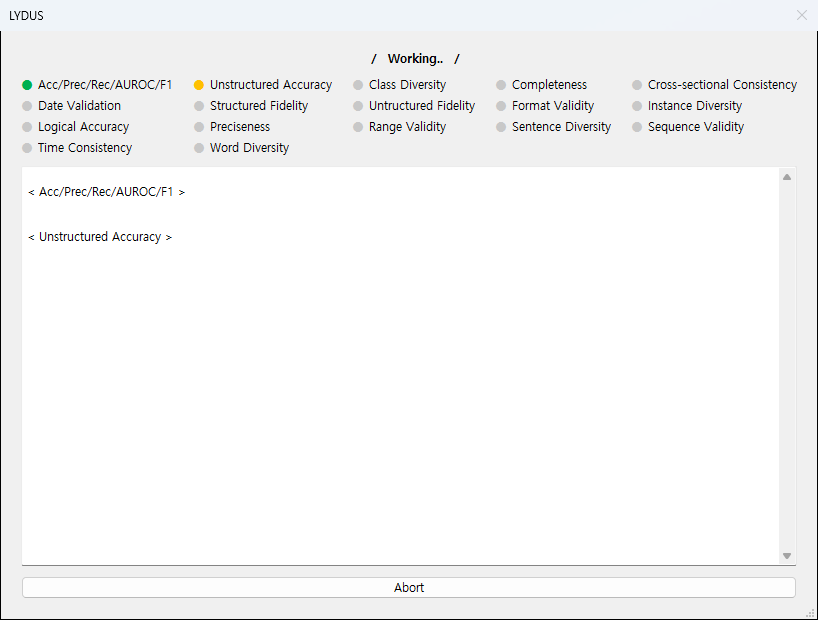This screenshot has width=818, height=620.
Task: Click the Time Consistency status dot
Action: point(27,148)
